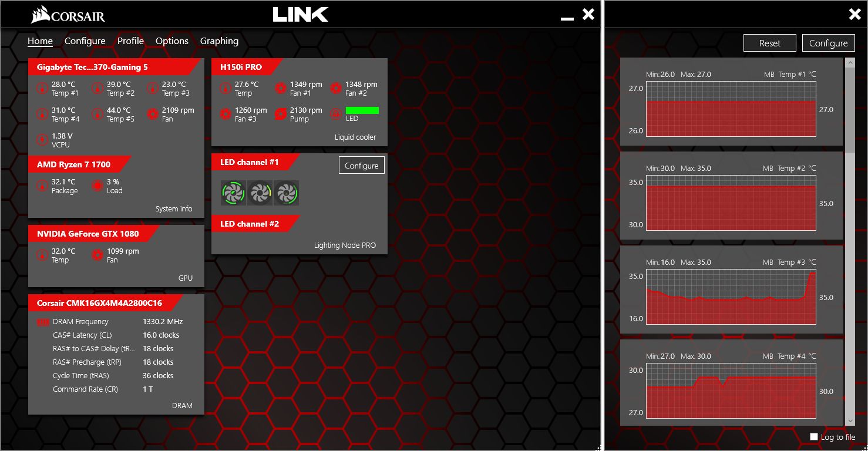Viewport: 868px width, 451px height.
Task: Select the GTX 1080 fan icon
Action: tap(97, 255)
